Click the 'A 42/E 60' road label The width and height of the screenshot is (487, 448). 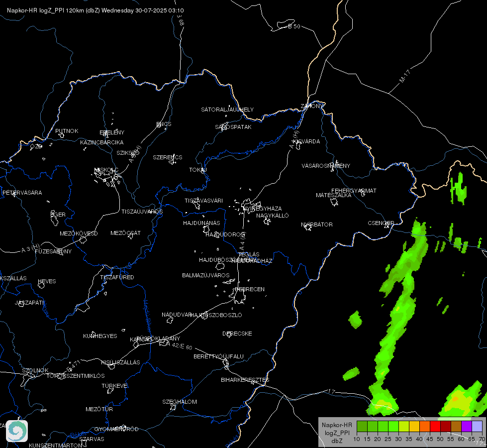[180, 346]
